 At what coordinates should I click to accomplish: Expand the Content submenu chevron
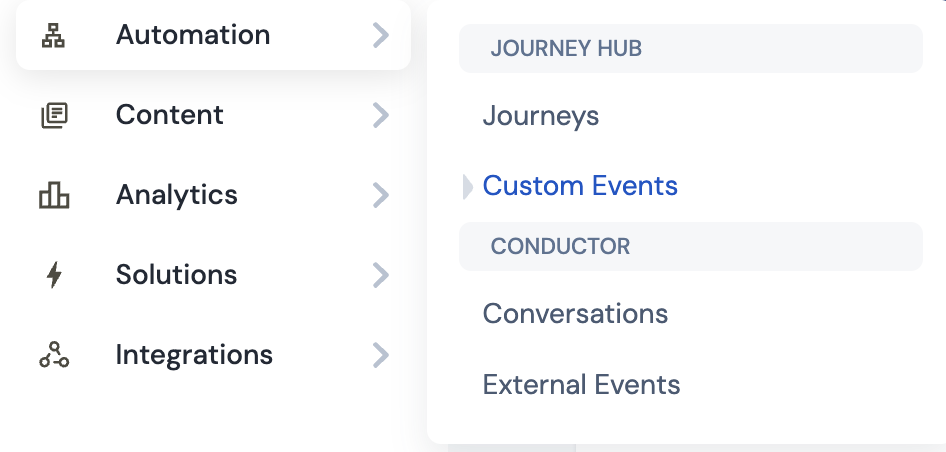pyautogui.click(x=381, y=115)
